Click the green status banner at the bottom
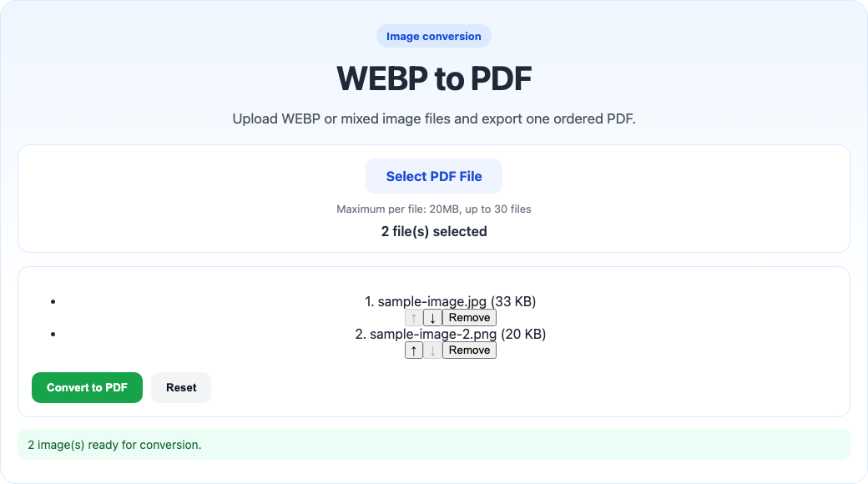The height and width of the screenshot is (484, 868). point(434,445)
